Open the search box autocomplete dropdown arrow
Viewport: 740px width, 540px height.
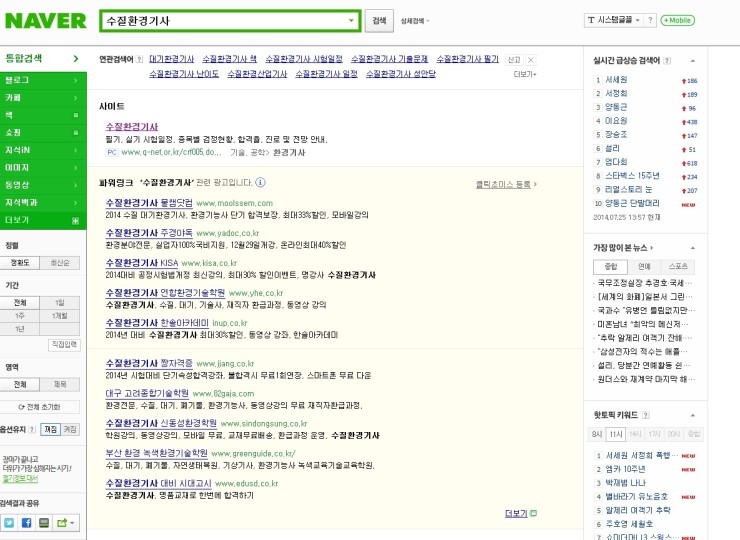click(351, 21)
